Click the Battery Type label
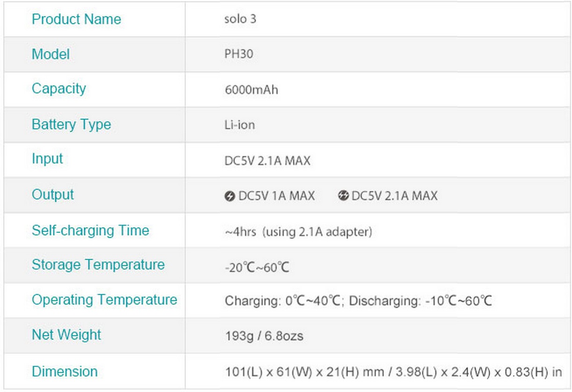This screenshot has height=392, width=572. point(72,124)
